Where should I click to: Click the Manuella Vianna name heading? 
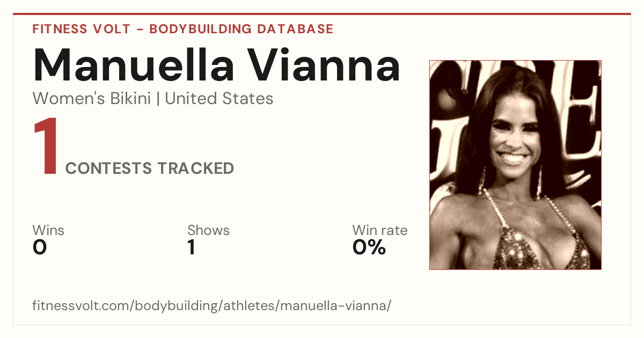pyautogui.click(x=217, y=65)
